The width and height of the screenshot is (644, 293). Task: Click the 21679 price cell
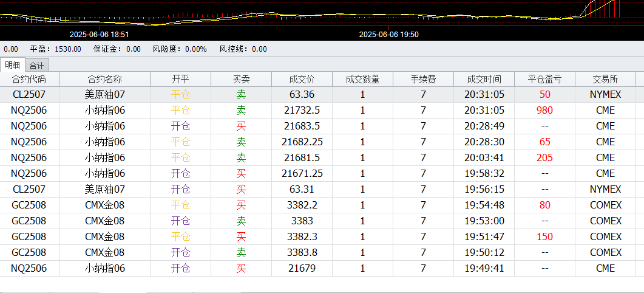[x=302, y=268]
